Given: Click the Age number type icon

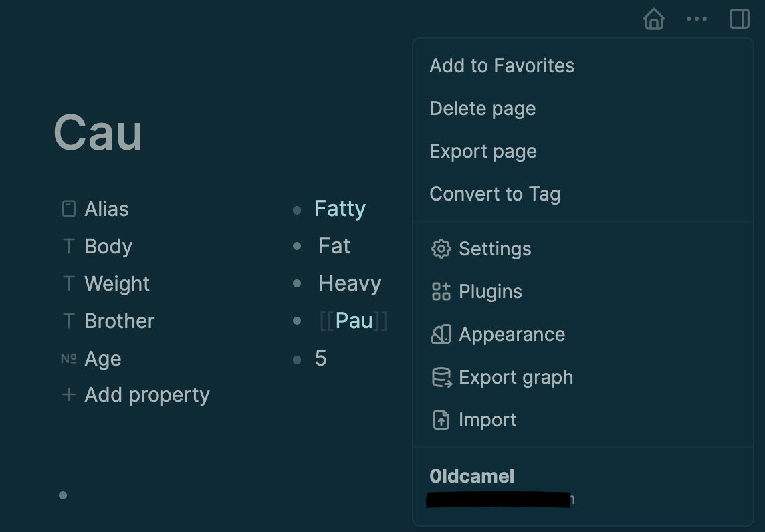Looking at the screenshot, I should tap(68, 359).
